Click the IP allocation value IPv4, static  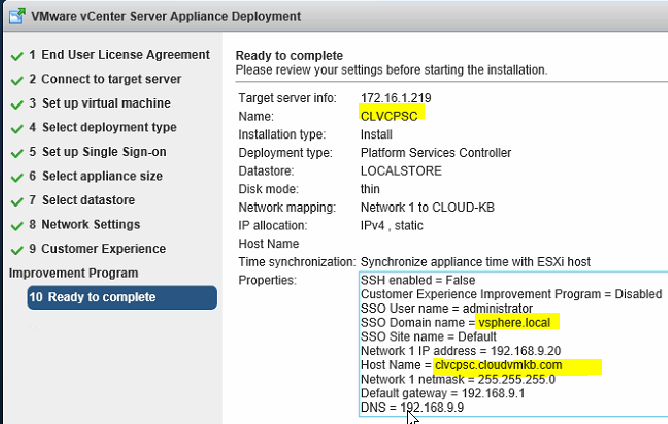392,225
